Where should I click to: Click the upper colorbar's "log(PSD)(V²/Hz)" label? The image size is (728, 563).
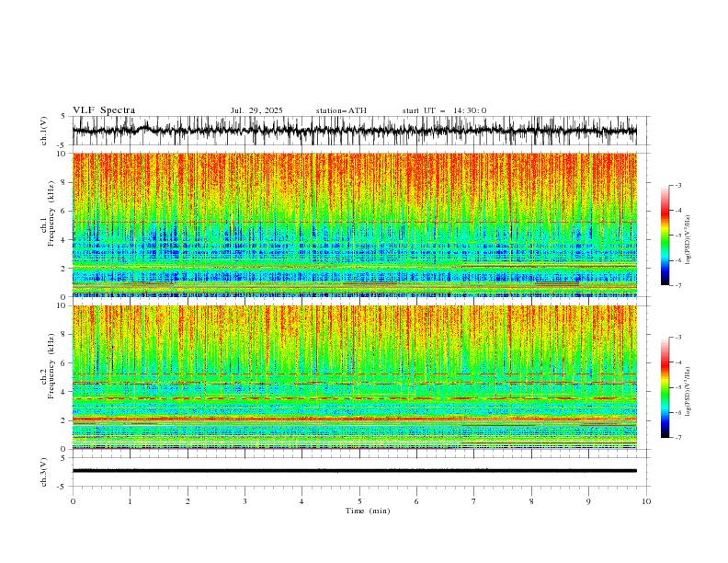pos(688,240)
